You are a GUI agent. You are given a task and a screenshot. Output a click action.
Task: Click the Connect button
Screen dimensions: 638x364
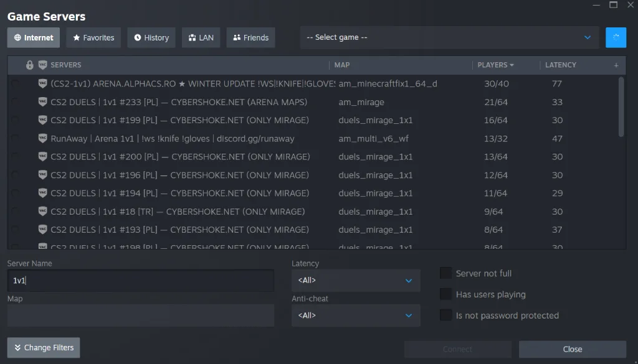[x=458, y=349]
